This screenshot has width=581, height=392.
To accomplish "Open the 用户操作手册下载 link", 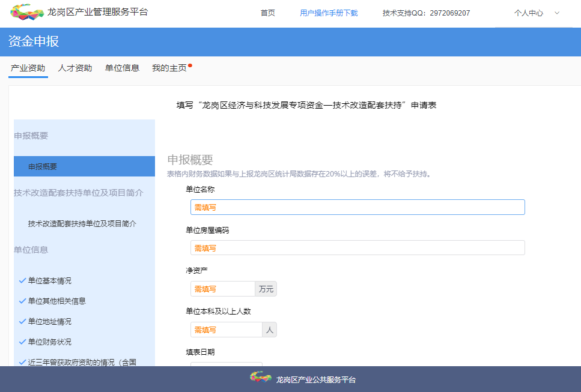I will (329, 13).
